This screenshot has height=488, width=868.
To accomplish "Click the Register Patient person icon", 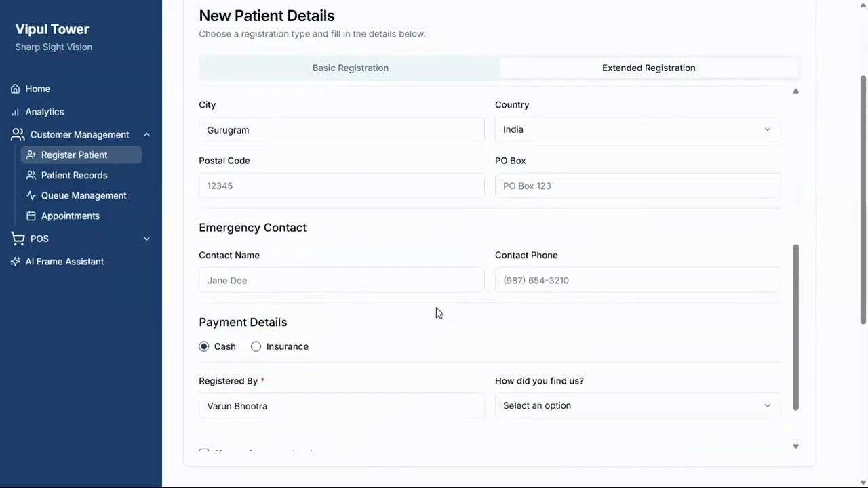I will point(31,155).
